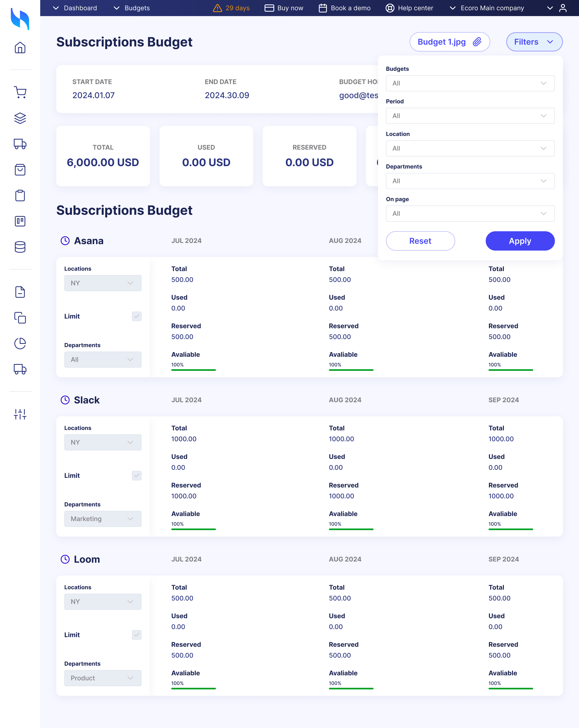Click the delivery truck icon in sidebar

tap(20, 144)
